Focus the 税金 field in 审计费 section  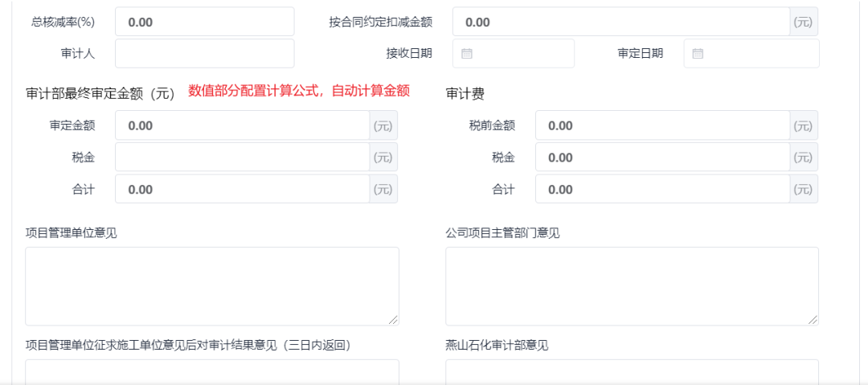[x=662, y=158]
